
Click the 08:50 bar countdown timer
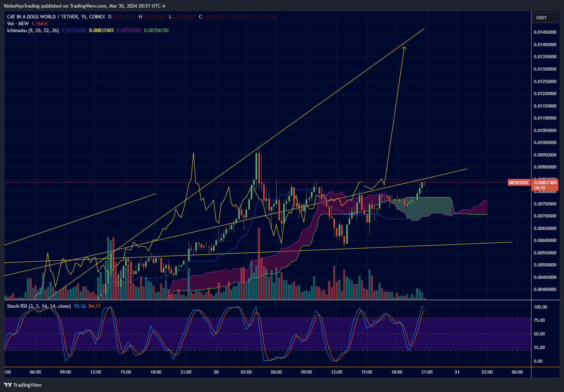pyautogui.click(x=540, y=188)
